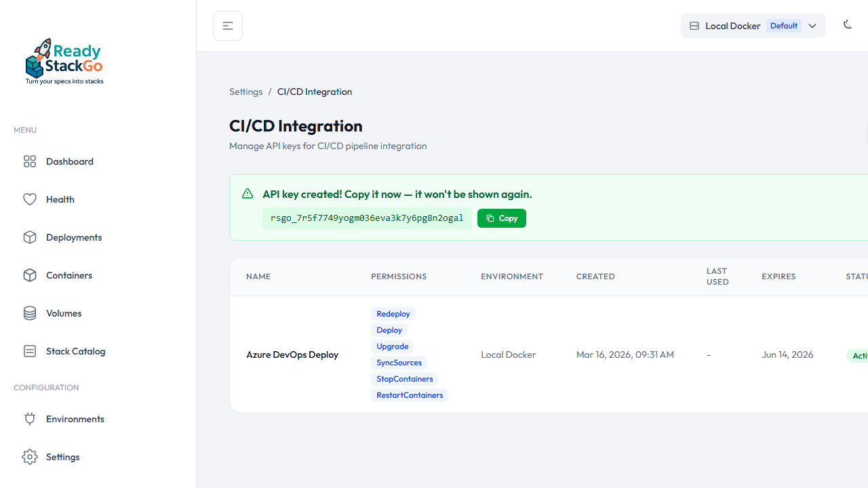This screenshot has width=868, height=488.
Task: Click the Stack Catalog list icon
Action: [x=30, y=351]
